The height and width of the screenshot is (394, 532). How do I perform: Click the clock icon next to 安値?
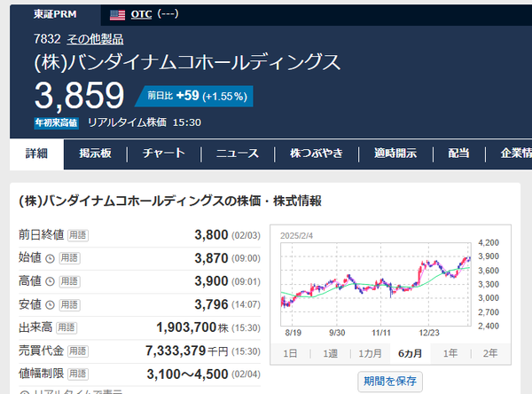click(50, 305)
